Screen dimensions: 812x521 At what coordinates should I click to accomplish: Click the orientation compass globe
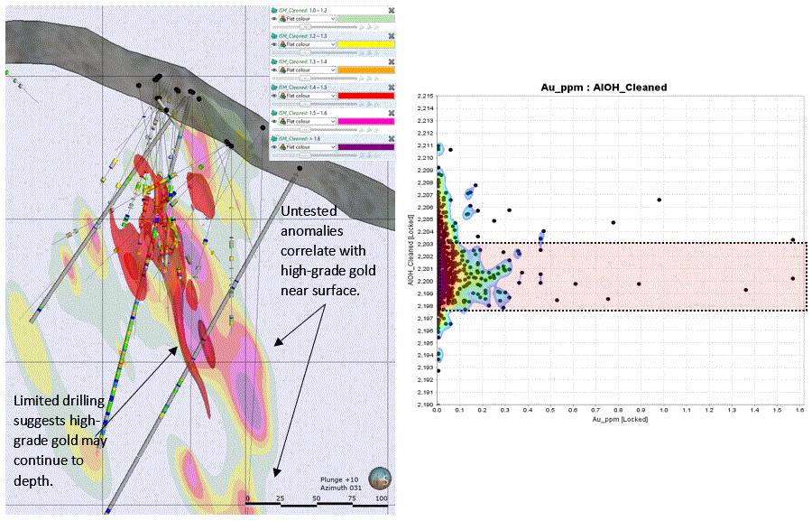tap(382, 477)
